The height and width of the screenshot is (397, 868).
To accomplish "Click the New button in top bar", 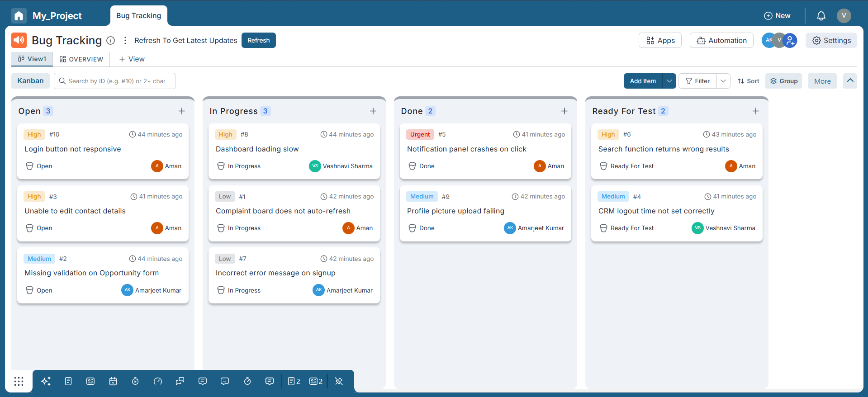I will pos(777,16).
